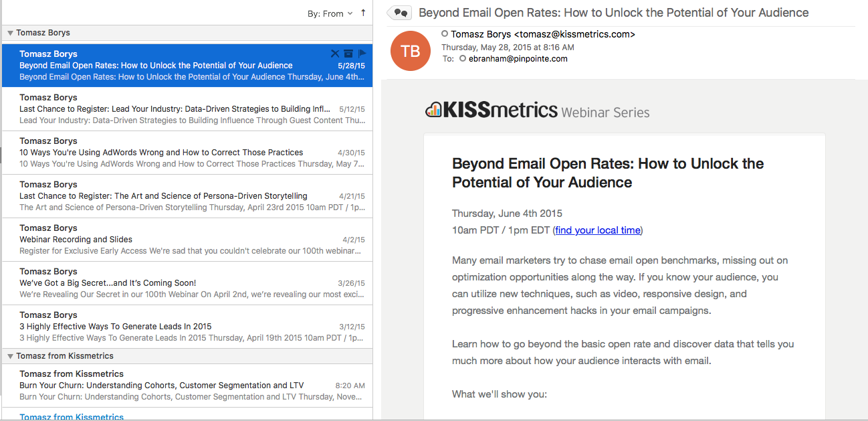Click the Thursday, June 4th 2015 date text
The image size is (868, 421).
[x=507, y=214]
